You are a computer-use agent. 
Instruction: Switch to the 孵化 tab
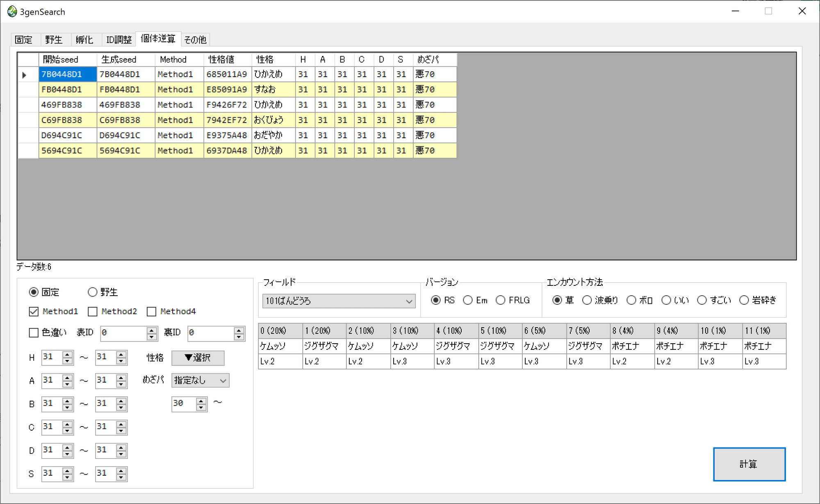[85, 39]
